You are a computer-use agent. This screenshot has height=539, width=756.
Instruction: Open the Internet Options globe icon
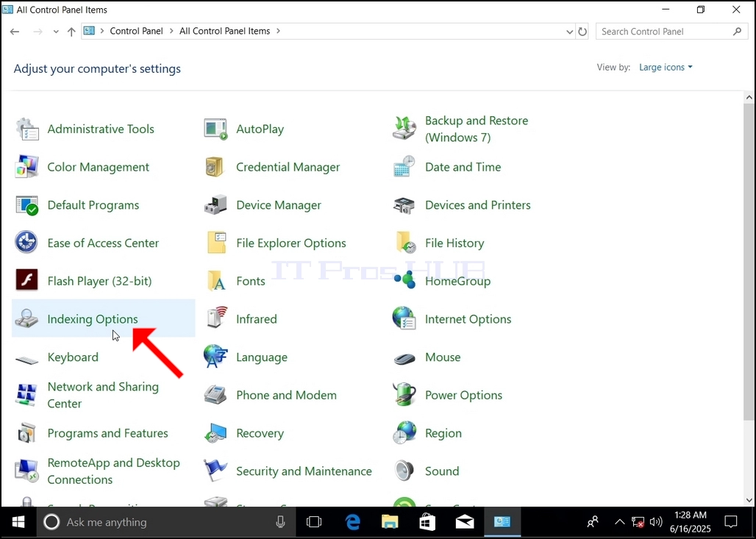[404, 318]
